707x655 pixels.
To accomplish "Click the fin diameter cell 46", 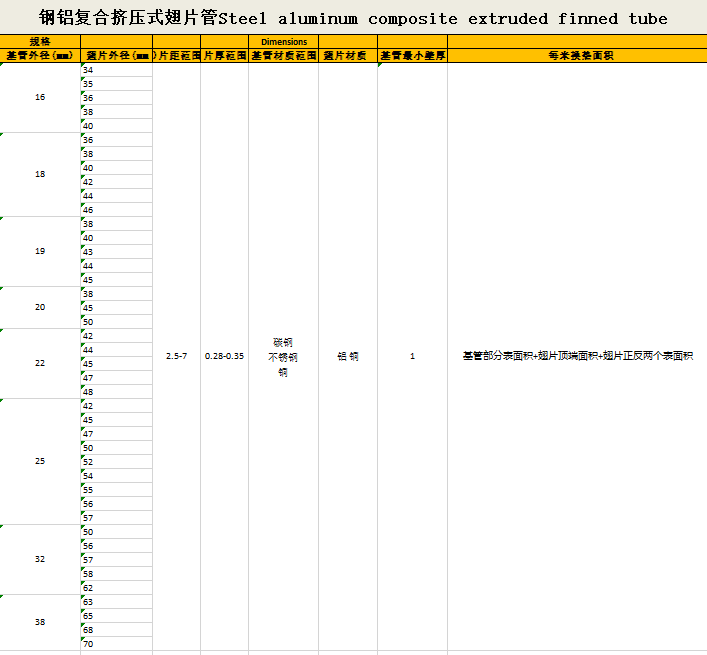I will click(x=116, y=210).
